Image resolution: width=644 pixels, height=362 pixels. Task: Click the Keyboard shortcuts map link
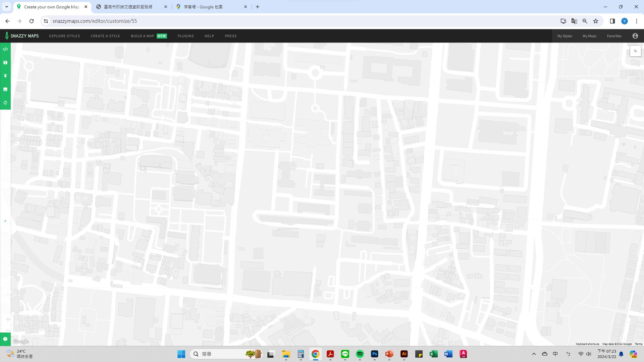coord(587,344)
